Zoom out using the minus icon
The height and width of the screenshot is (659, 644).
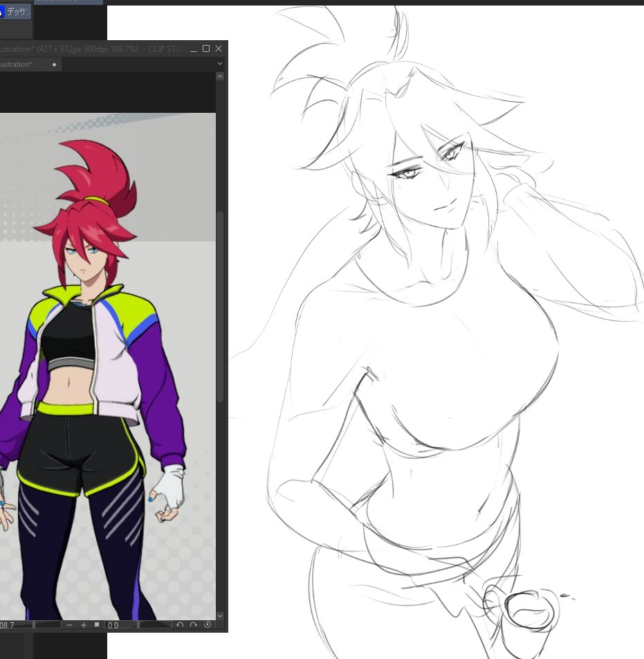click(69, 625)
